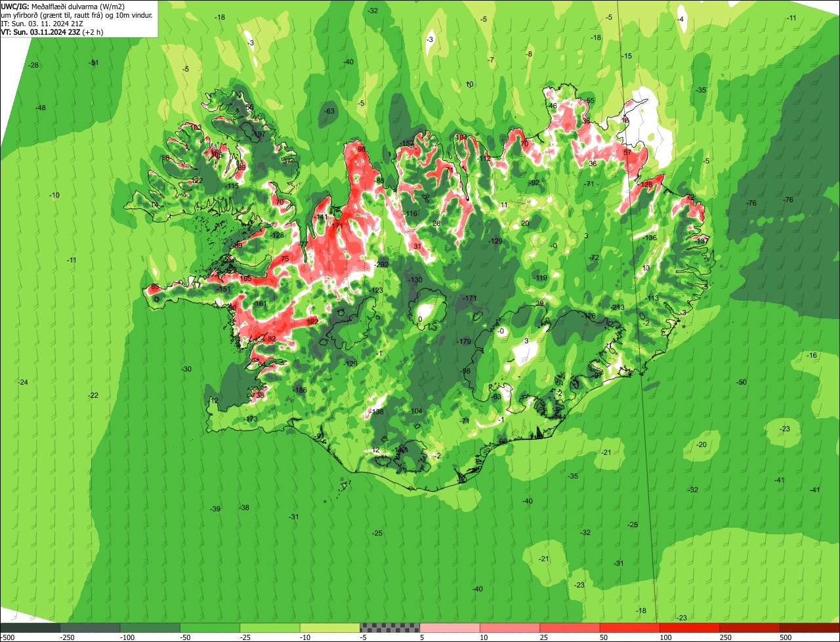Click map value '-186' in the southwest
This screenshot has width=840, height=642.
click(x=299, y=391)
